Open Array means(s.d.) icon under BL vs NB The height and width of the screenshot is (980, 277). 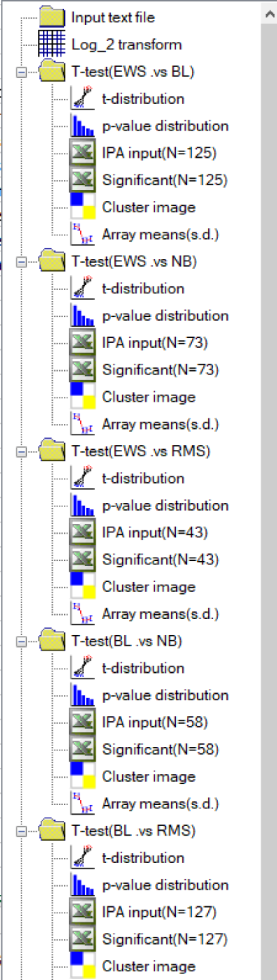point(82,803)
